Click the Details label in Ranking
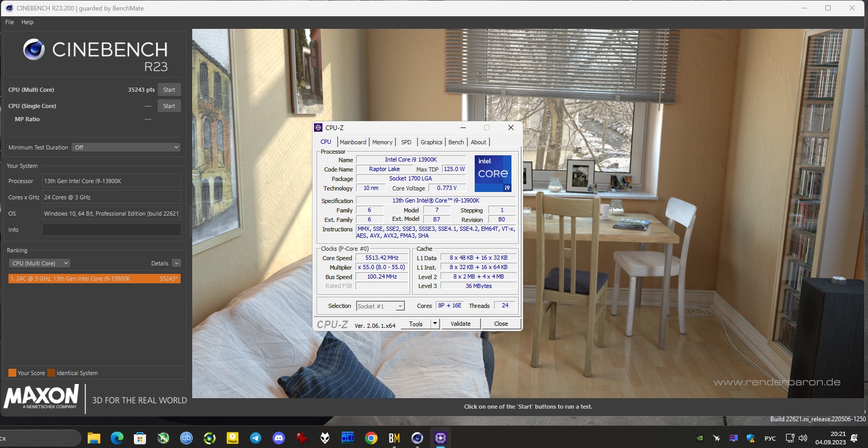The width and height of the screenshot is (868, 448). (x=160, y=263)
